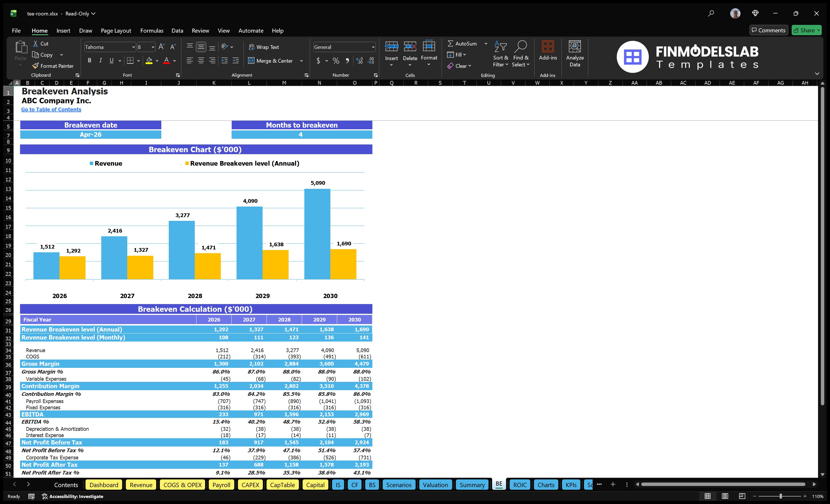Open the General number format dropdown
830x504 pixels.
coord(373,47)
